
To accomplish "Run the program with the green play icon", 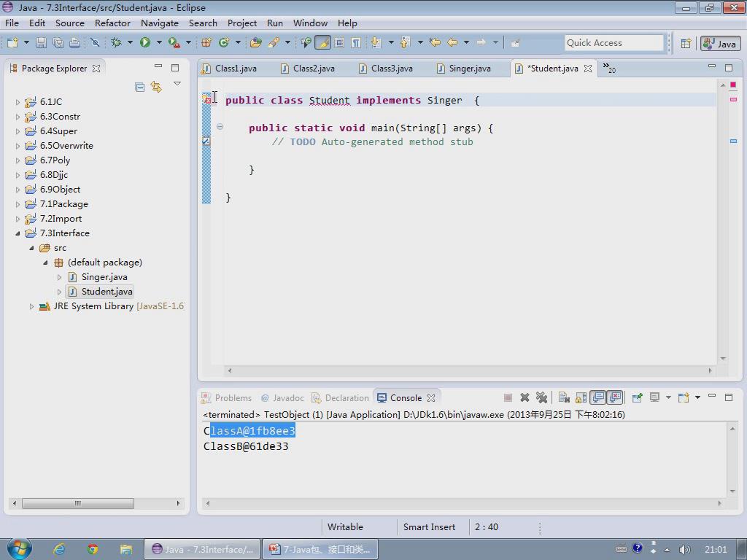I will pos(145,43).
